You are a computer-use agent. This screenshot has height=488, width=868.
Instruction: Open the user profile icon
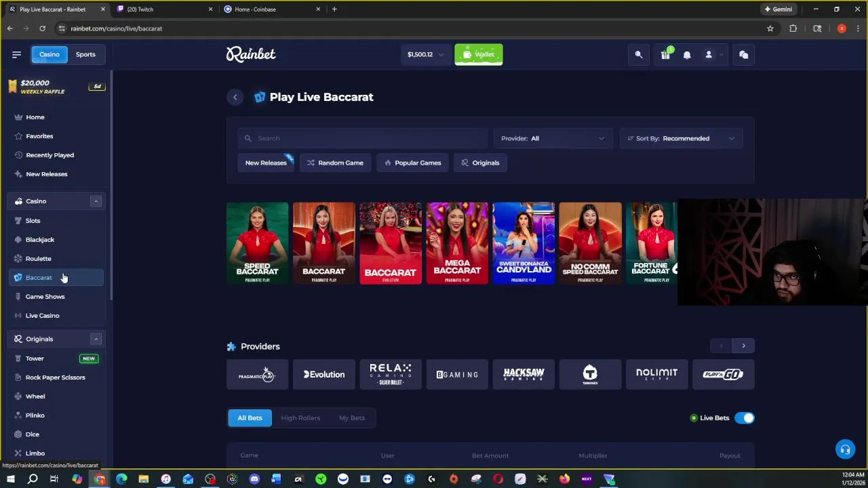click(x=709, y=54)
